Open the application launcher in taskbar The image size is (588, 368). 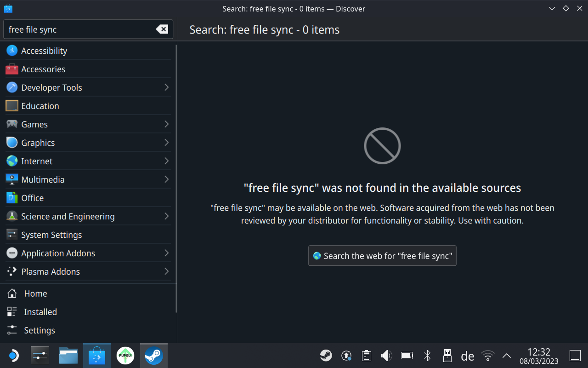tap(13, 356)
